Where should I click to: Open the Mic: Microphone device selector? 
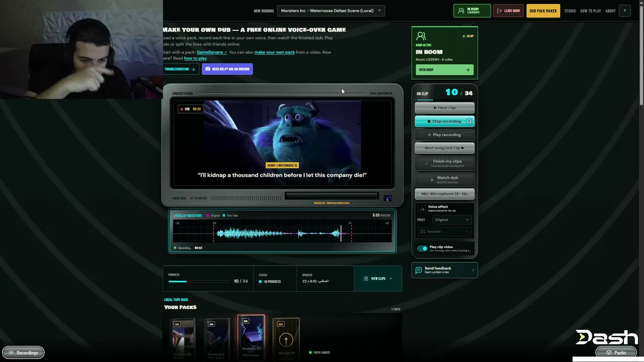pos(445,194)
